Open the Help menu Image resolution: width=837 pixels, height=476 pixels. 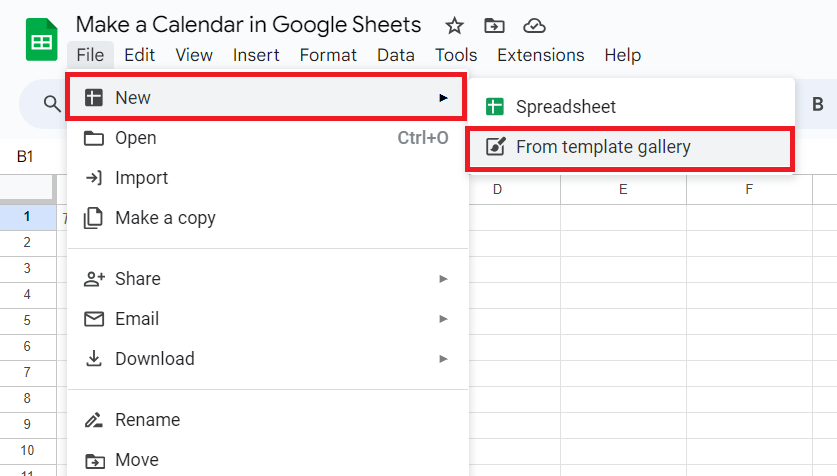(622, 55)
